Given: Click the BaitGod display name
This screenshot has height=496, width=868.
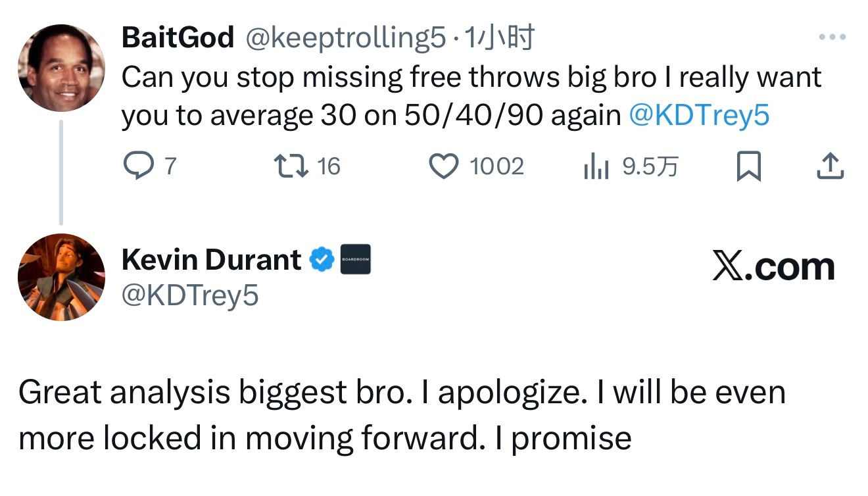Looking at the screenshot, I should 178,38.
